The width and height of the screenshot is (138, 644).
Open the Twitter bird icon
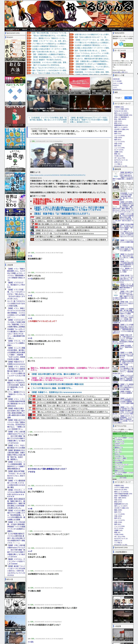(x=121, y=44)
